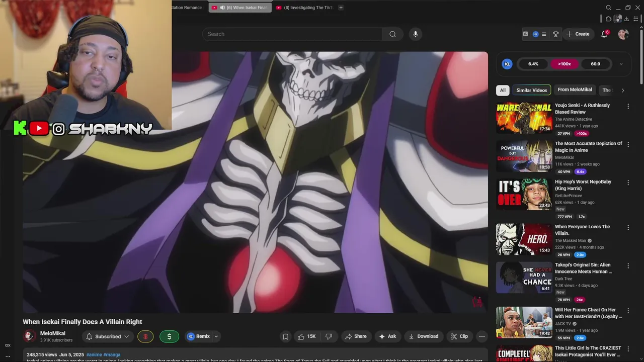Open When Everyone Loves The Villain thumbnail

click(x=524, y=239)
